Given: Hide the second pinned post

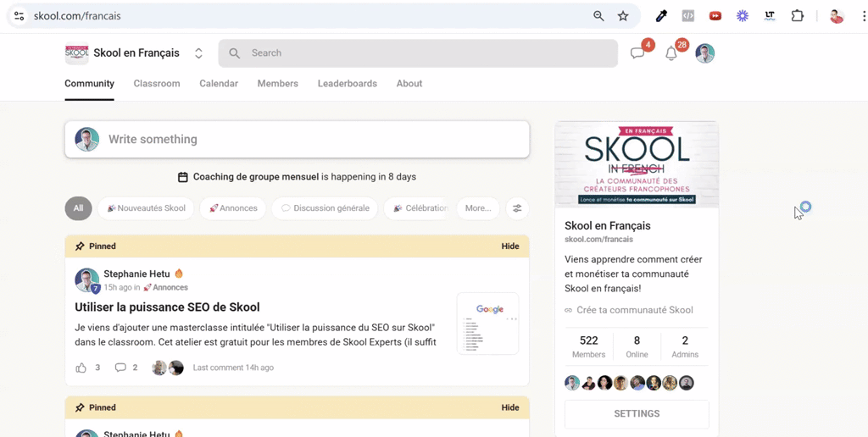Looking at the screenshot, I should [x=510, y=407].
